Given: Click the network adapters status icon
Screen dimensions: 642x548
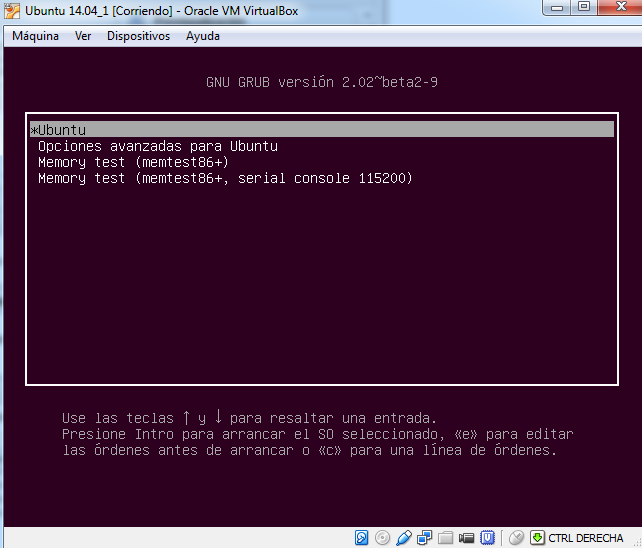Looking at the screenshot, I should 425,537.
